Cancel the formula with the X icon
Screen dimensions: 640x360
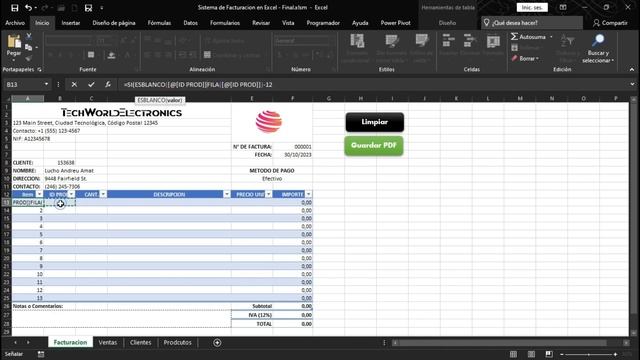point(74,84)
